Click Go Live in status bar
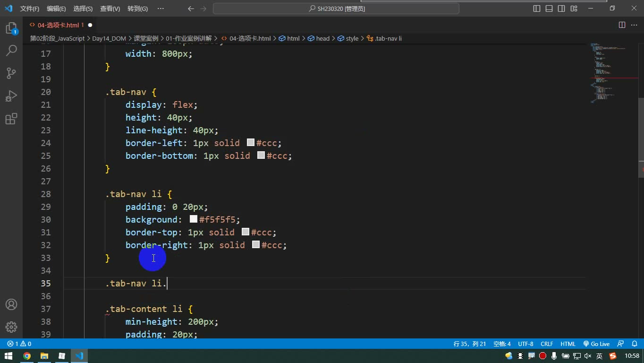The width and height of the screenshot is (644, 363). [x=596, y=344]
